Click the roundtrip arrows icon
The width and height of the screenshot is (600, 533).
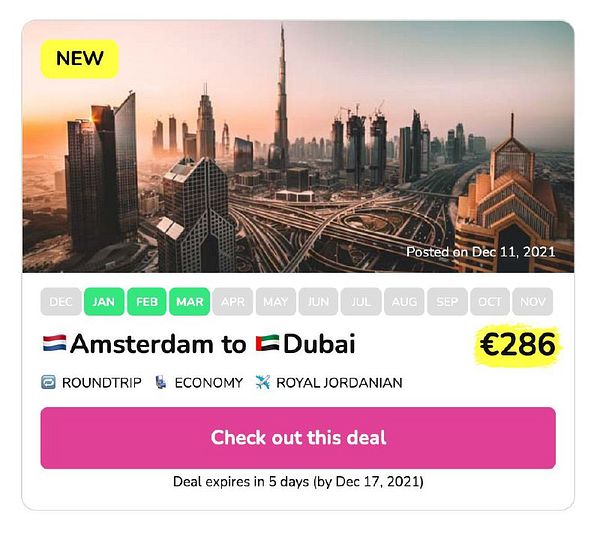click(48, 382)
